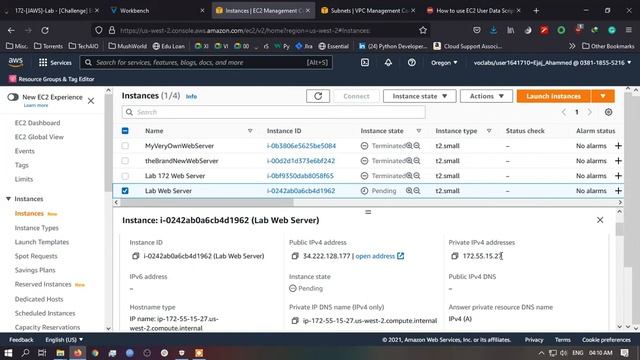Screen dimensions: 640x360
Task: Open EC2 Dashboard in the sidebar
Action: [38, 123]
